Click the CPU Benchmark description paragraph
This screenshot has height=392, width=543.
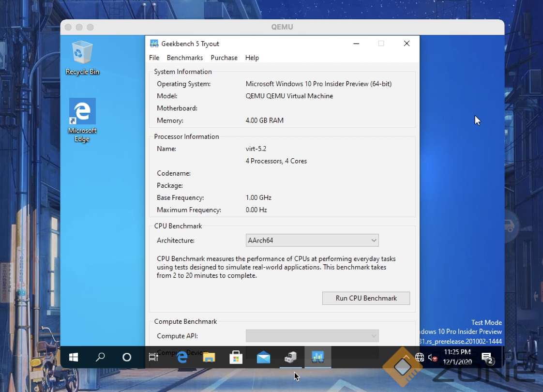click(276, 267)
